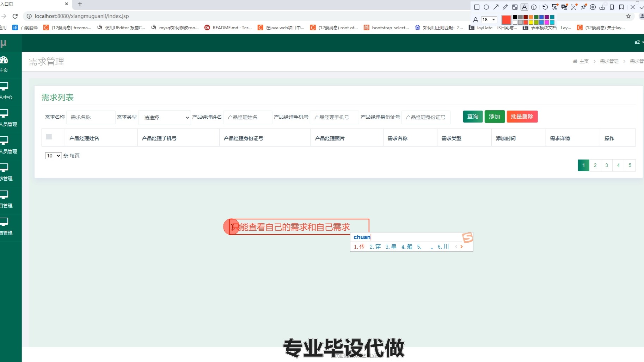Screen dimensions: 644x362
Task: Select the pencil drawing tool
Action: point(505,7)
